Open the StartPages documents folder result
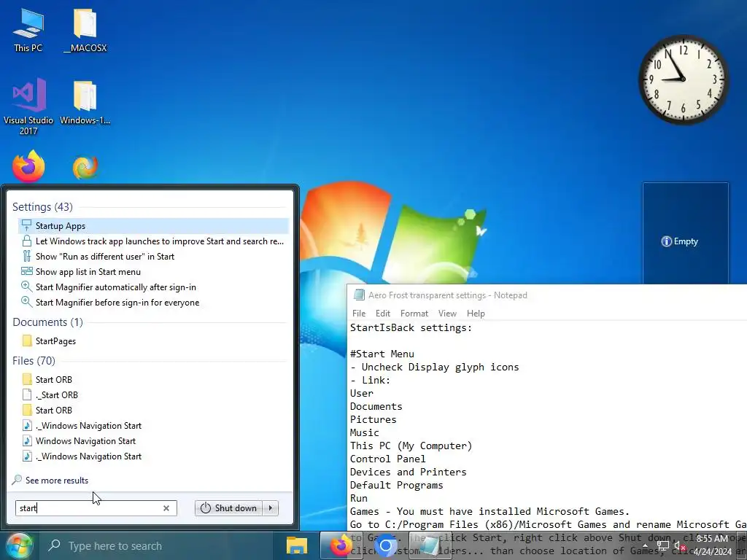The height and width of the screenshot is (560, 747). 153,341
